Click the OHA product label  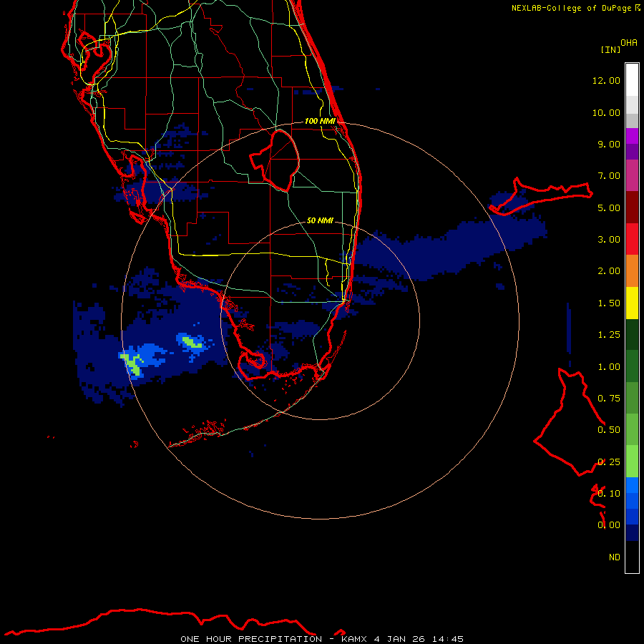tap(629, 42)
